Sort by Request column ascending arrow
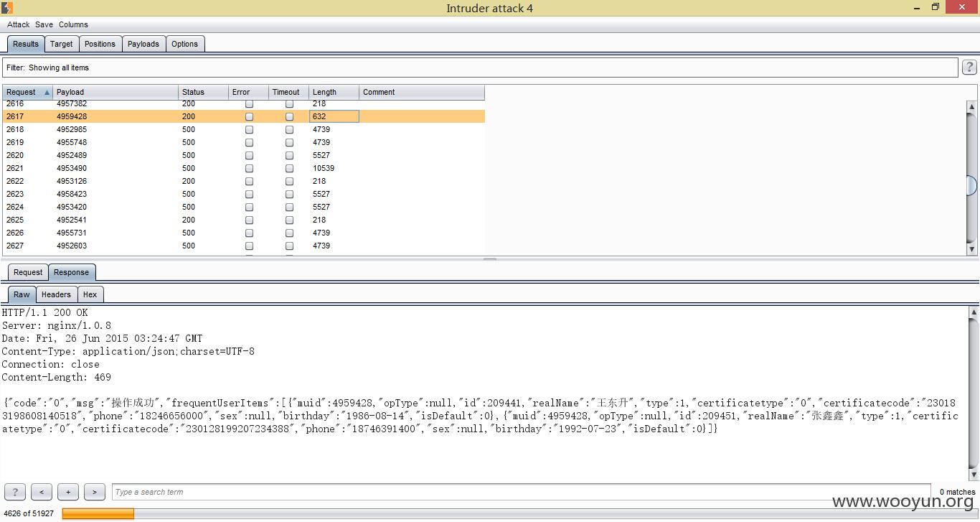 (47, 92)
